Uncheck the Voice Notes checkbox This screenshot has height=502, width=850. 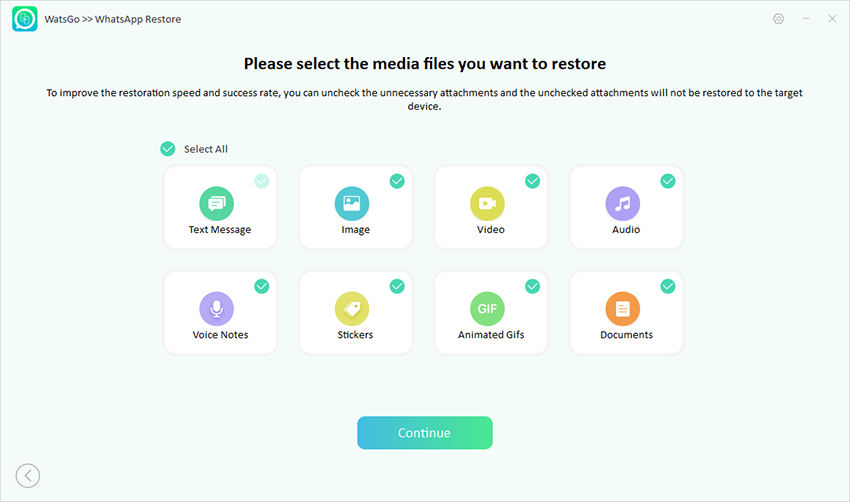[262, 286]
